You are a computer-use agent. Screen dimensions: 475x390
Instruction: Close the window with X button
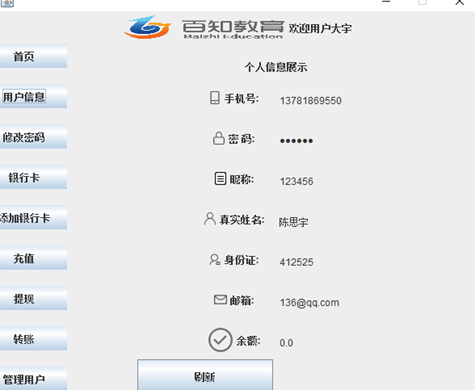point(460,3)
